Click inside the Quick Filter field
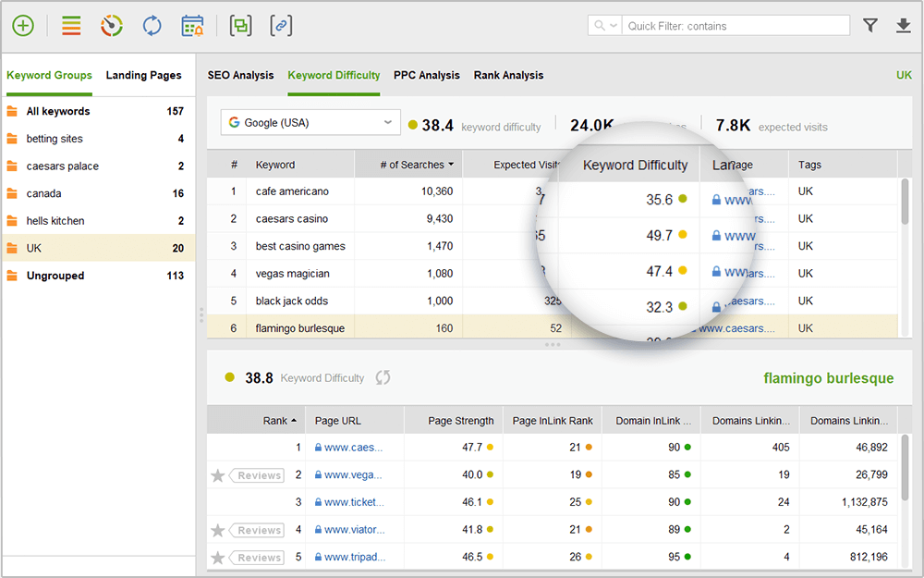924x578 pixels. pyautogui.click(x=730, y=25)
